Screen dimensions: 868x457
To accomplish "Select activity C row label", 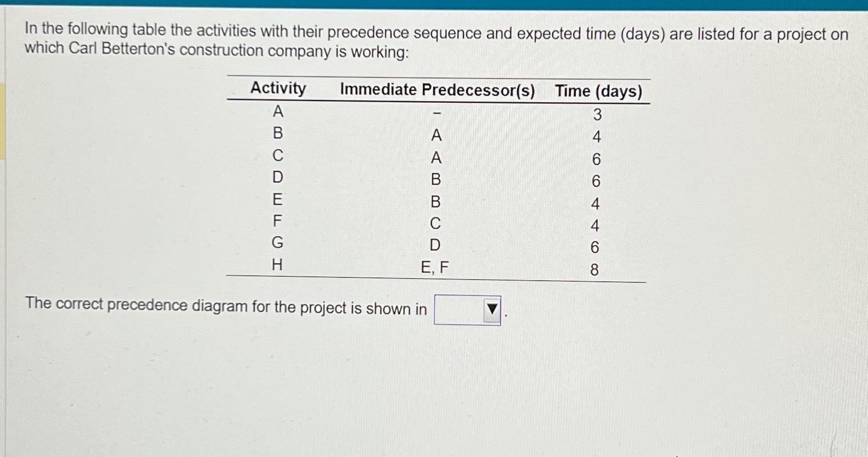I will pyautogui.click(x=277, y=158).
